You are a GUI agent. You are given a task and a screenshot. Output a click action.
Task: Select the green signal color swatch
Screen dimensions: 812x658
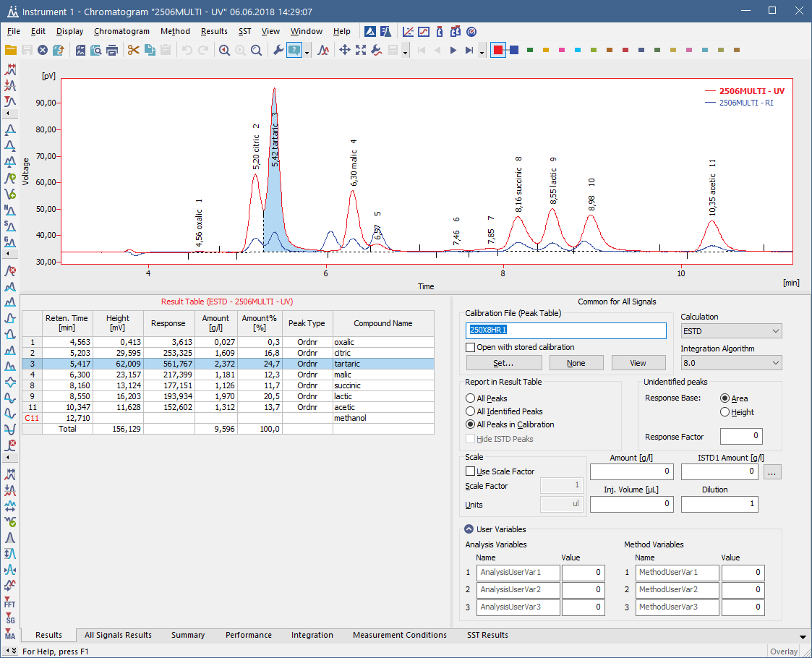(x=529, y=51)
